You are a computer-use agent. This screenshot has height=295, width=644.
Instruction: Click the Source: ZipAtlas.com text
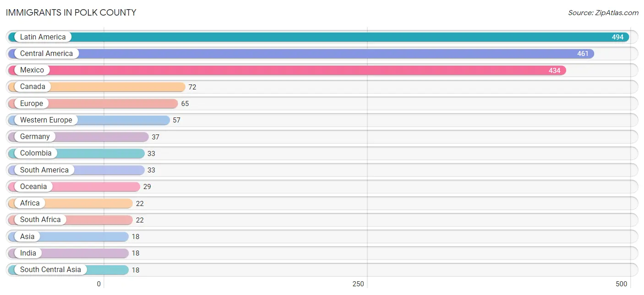(x=603, y=13)
